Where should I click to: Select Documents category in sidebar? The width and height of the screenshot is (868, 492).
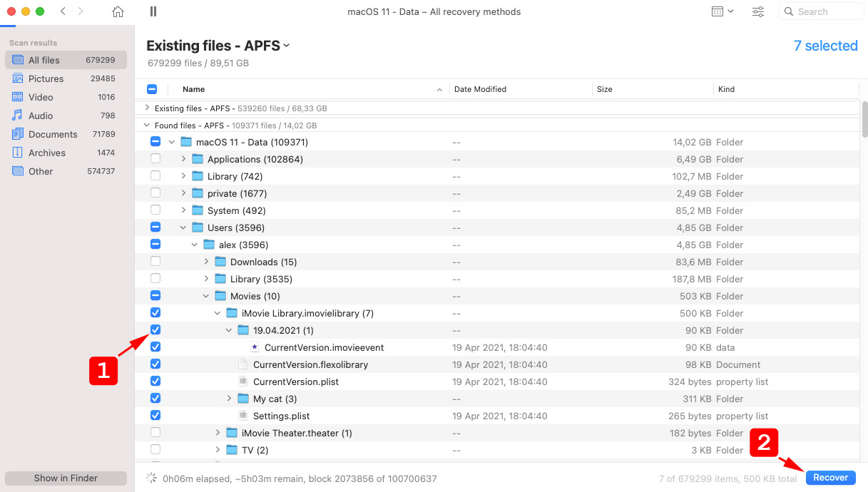pos(66,134)
